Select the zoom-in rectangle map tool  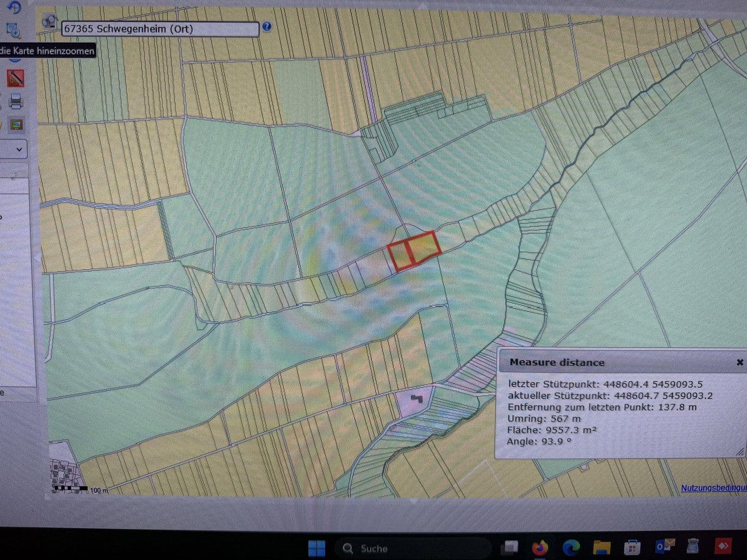[x=13, y=30]
